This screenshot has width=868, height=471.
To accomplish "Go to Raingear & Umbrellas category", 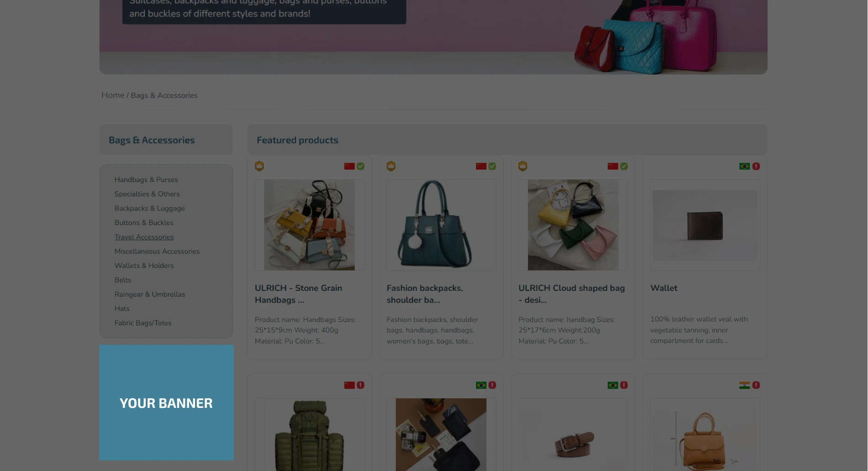I will (150, 294).
